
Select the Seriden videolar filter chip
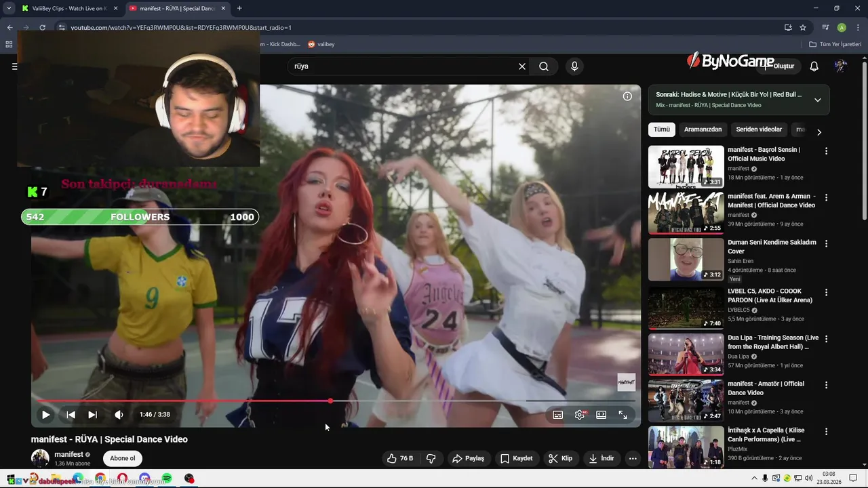(759, 129)
